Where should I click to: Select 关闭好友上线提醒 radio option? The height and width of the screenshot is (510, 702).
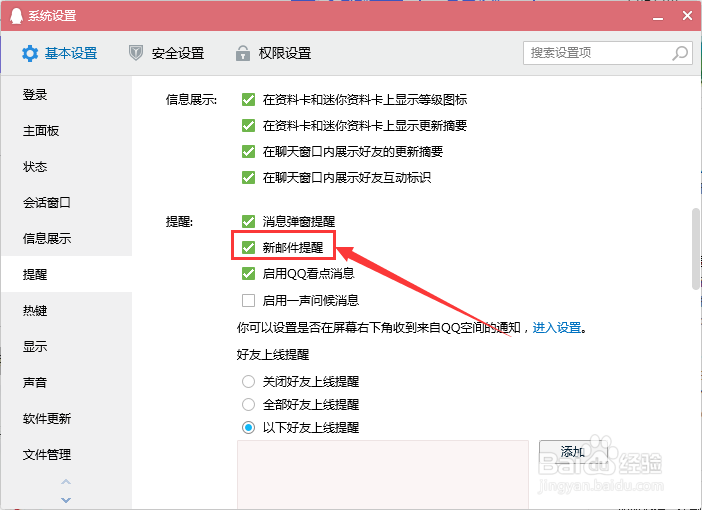248,381
